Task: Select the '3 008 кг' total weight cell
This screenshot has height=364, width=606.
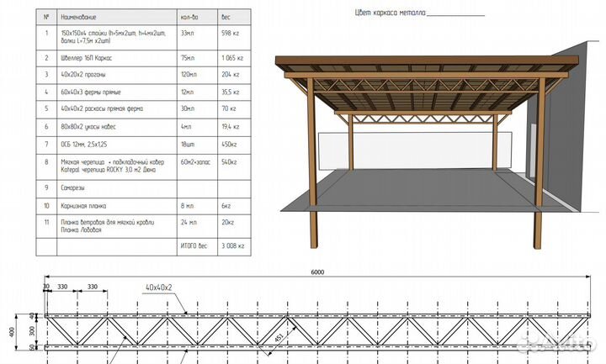Action: (227, 245)
